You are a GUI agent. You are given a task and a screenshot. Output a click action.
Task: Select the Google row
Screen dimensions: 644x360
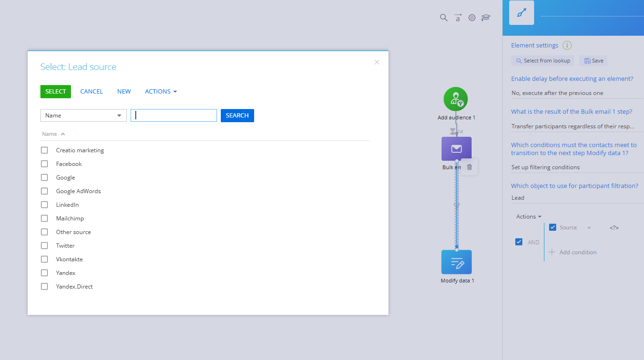tap(205, 178)
